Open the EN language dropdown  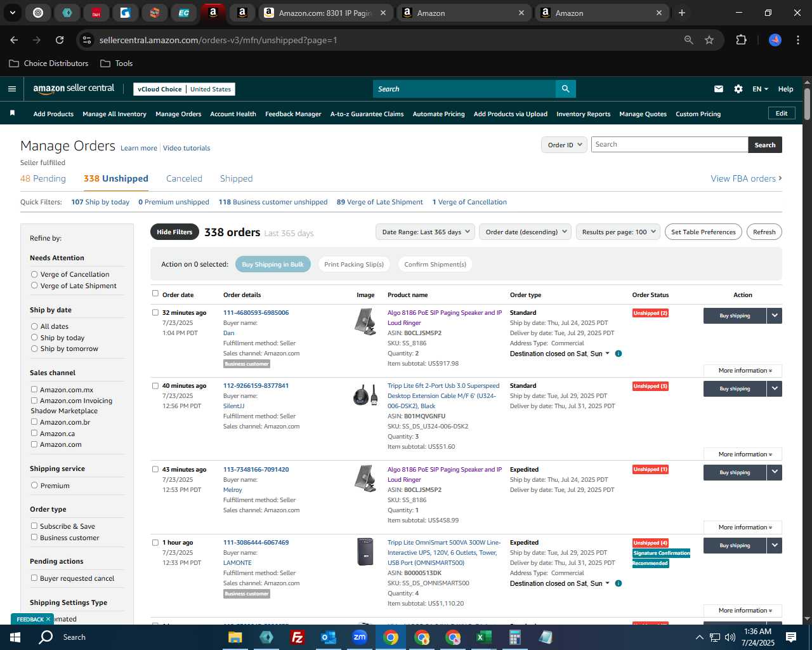[x=760, y=89]
